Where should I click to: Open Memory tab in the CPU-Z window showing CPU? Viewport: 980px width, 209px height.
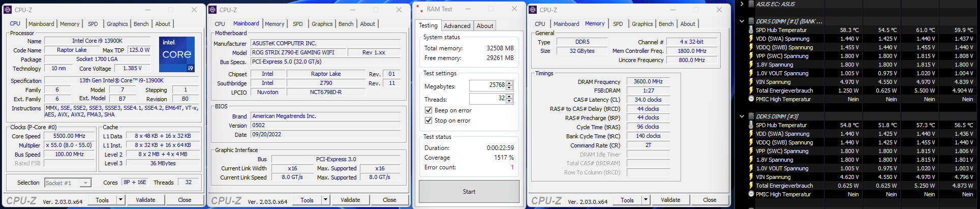[70, 24]
